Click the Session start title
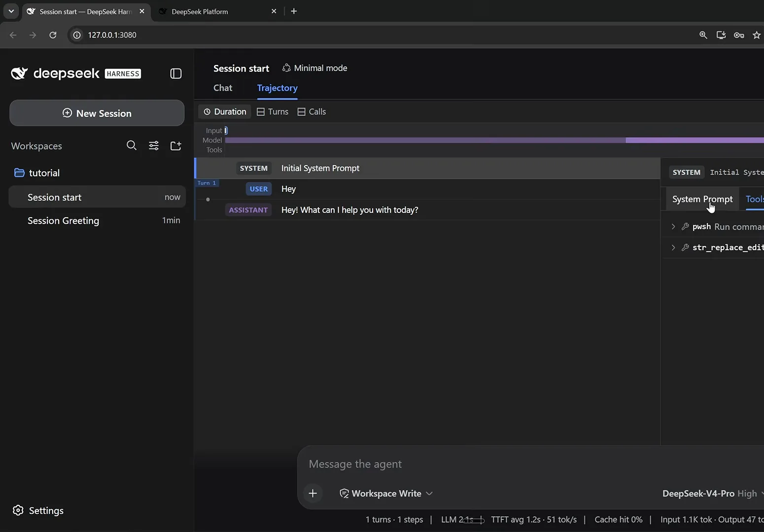The width and height of the screenshot is (764, 532). click(241, 68)
